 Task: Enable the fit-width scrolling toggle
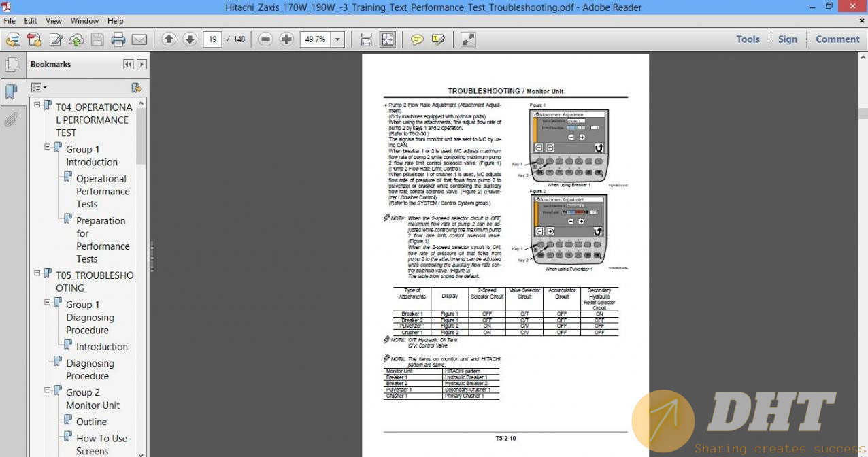tap(366, 39)
